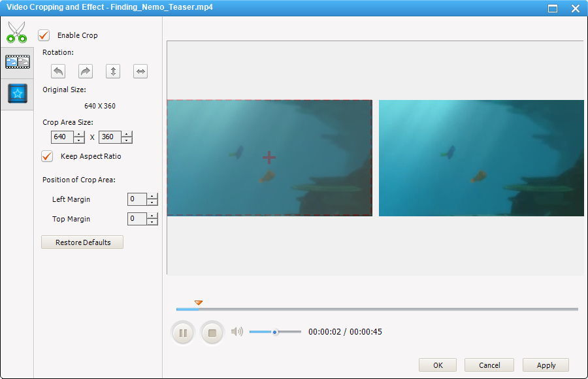Disable the Enable Crop checkbox
The image size is (588, 379).
click(x=45, y=36)
